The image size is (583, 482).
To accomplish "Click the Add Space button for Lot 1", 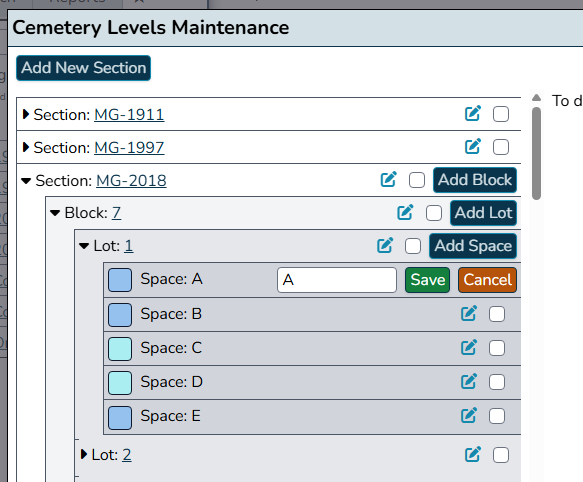I will click(x=473, y=246).
